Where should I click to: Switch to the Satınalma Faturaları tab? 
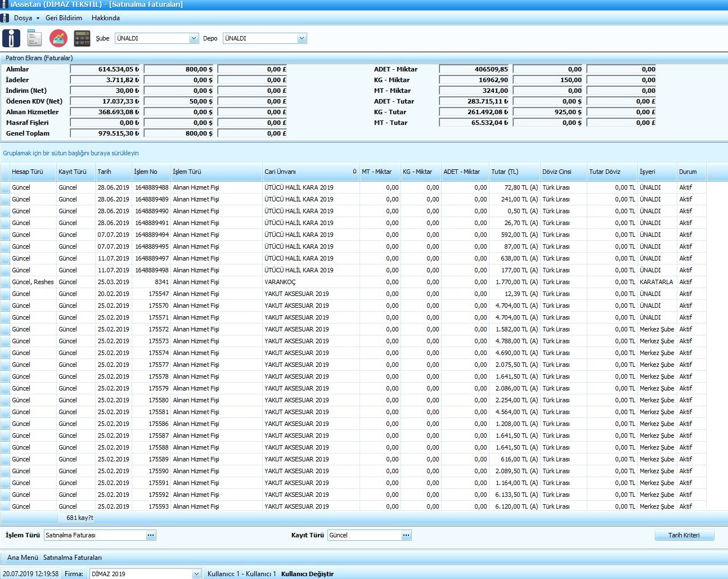73,558
